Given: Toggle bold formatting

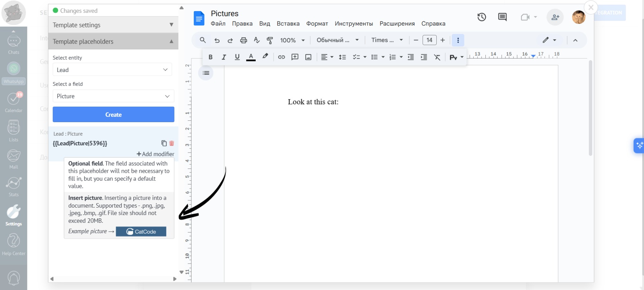Looking at the screenshot, I should pyautogui.click(x=210, y=57).
